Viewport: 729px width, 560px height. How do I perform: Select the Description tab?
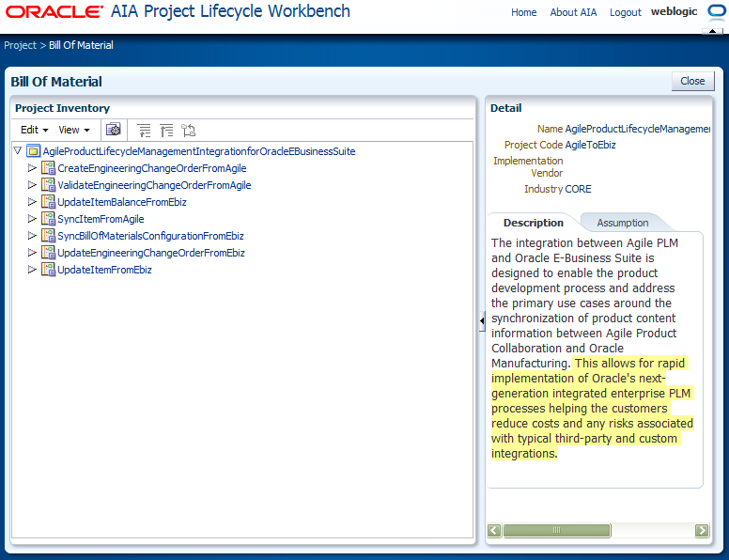(x=534, y=223)
